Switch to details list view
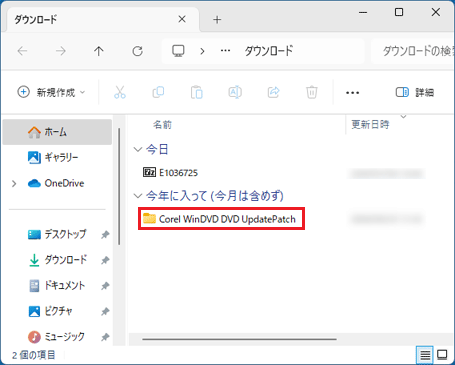Screen dimensions: 455x365 (425, 355)
